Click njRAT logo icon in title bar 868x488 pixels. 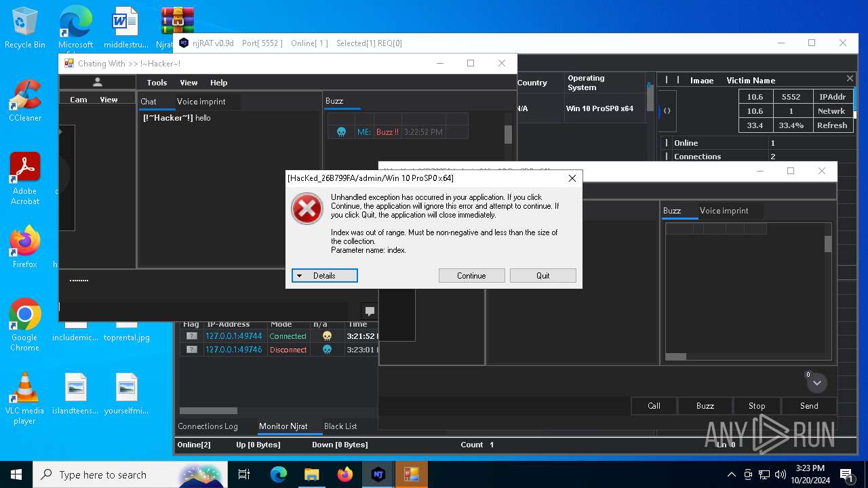(x=184, y=43)
